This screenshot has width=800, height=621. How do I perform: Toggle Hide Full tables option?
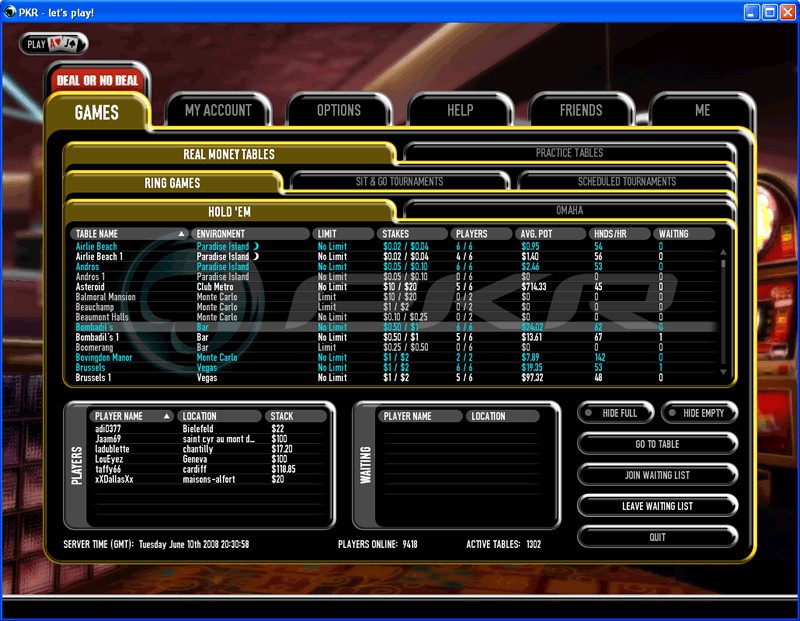(615, 413)
